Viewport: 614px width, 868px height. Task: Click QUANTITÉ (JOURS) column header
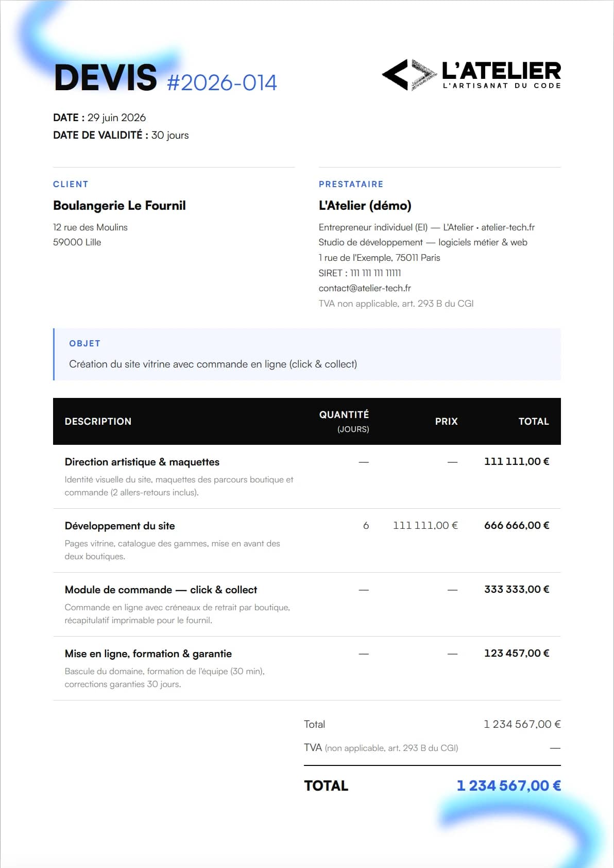344,421
